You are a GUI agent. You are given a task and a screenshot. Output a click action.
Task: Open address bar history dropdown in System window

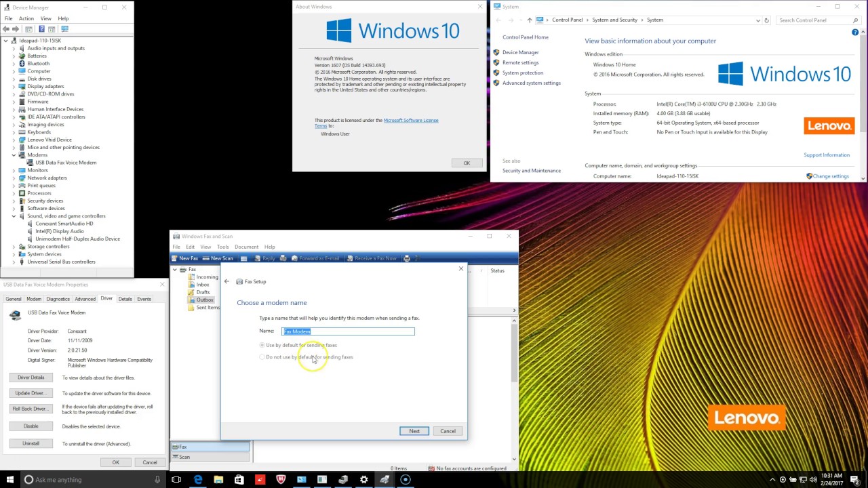pyautogui.click(x=757, y=20)
